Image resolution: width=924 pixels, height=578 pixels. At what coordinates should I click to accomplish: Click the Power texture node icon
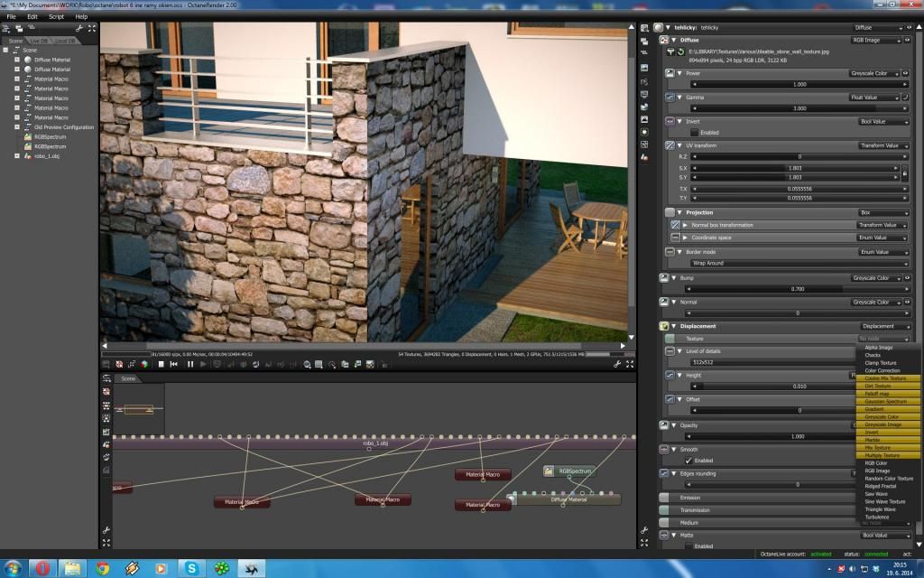pos(670,74)
